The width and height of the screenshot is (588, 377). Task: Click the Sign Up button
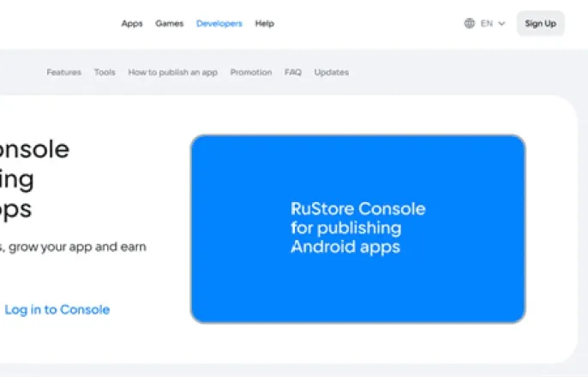pyautogui.click(x=540, y=24)
